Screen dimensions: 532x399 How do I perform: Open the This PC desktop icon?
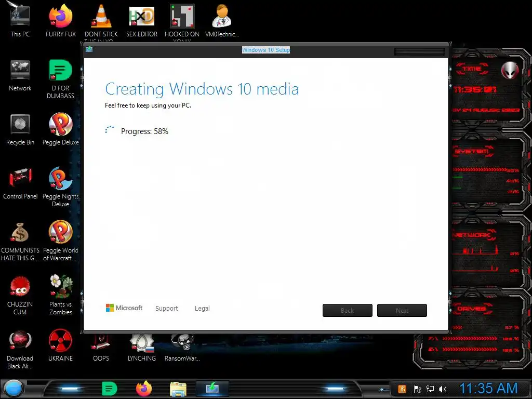coord(20,19)
